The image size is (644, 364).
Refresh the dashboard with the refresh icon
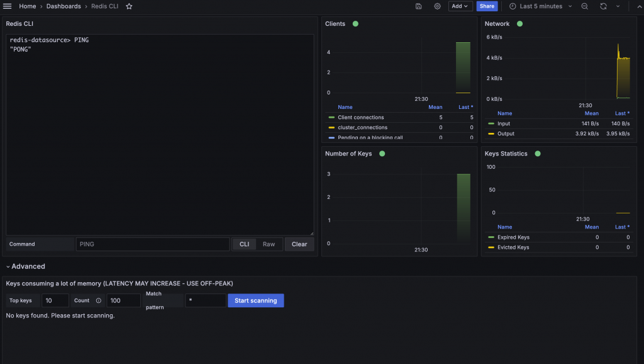click(603, 6)
